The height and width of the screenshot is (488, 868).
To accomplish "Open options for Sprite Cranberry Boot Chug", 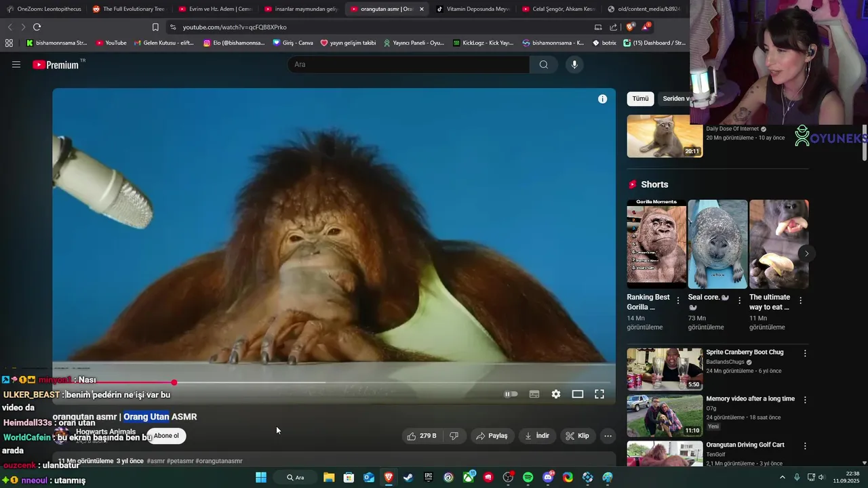I will [805, 353].
